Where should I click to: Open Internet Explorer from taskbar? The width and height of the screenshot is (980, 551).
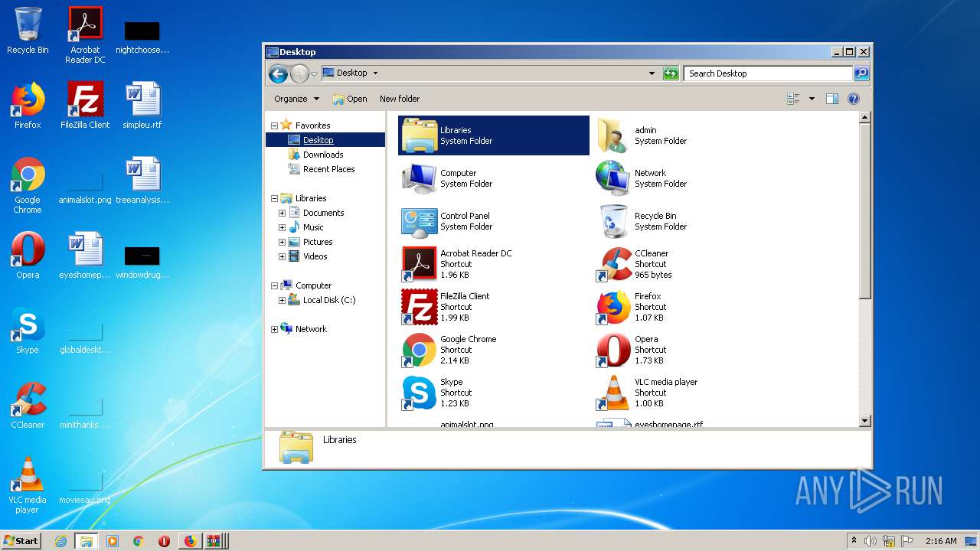coord(61,541)
